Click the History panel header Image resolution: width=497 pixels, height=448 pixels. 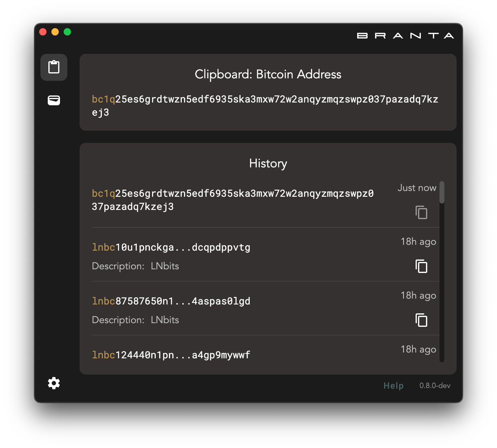pos(268,163)
